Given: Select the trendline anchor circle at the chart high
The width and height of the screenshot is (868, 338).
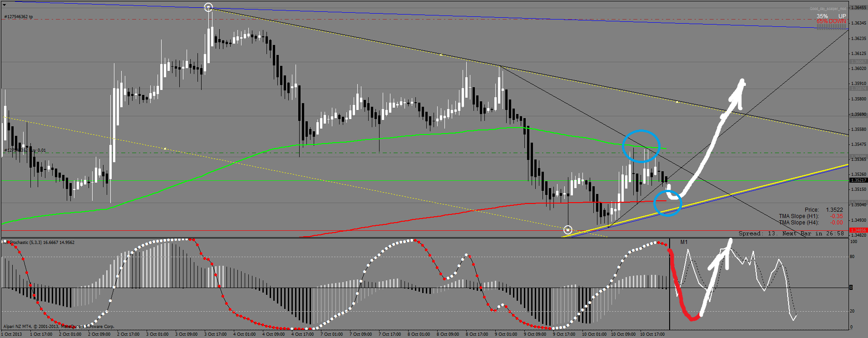Looking at the screenshot, I should coord(208,7).
